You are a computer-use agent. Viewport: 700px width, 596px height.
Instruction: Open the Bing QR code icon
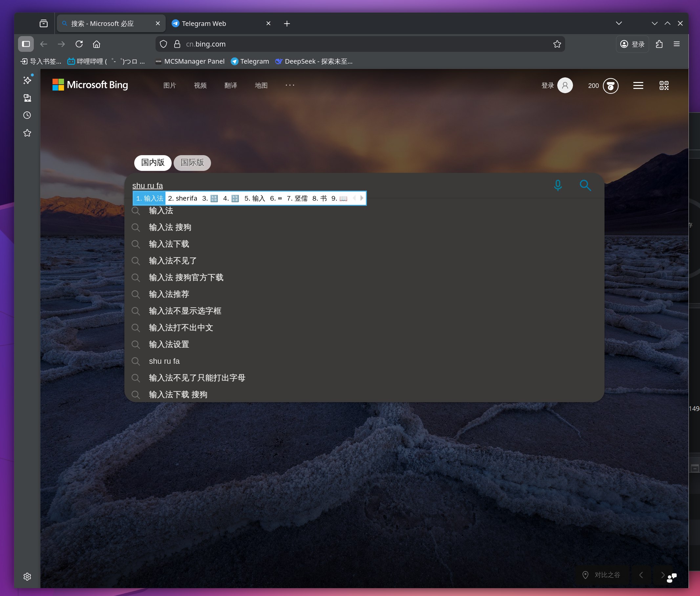[x=664, y=85]
